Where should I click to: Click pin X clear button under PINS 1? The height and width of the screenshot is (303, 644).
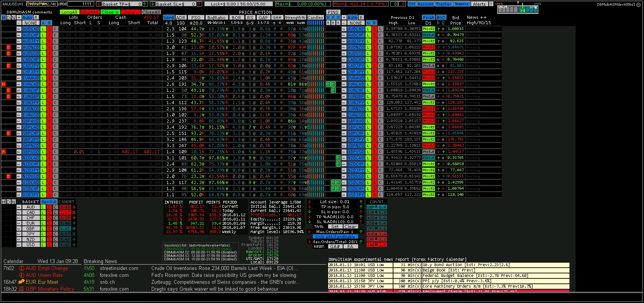click(328, 23)
